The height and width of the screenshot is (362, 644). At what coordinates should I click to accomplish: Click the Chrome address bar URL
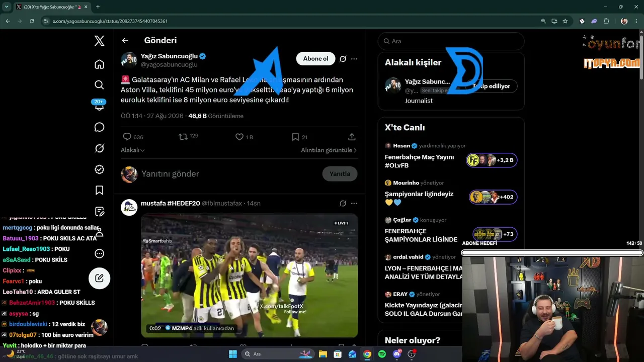110,21
